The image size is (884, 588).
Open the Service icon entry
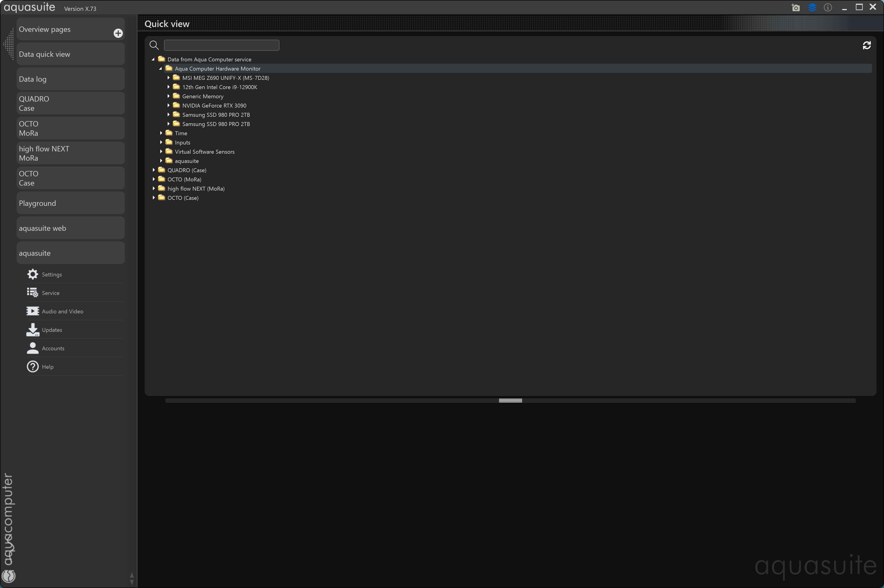point(33,293)
